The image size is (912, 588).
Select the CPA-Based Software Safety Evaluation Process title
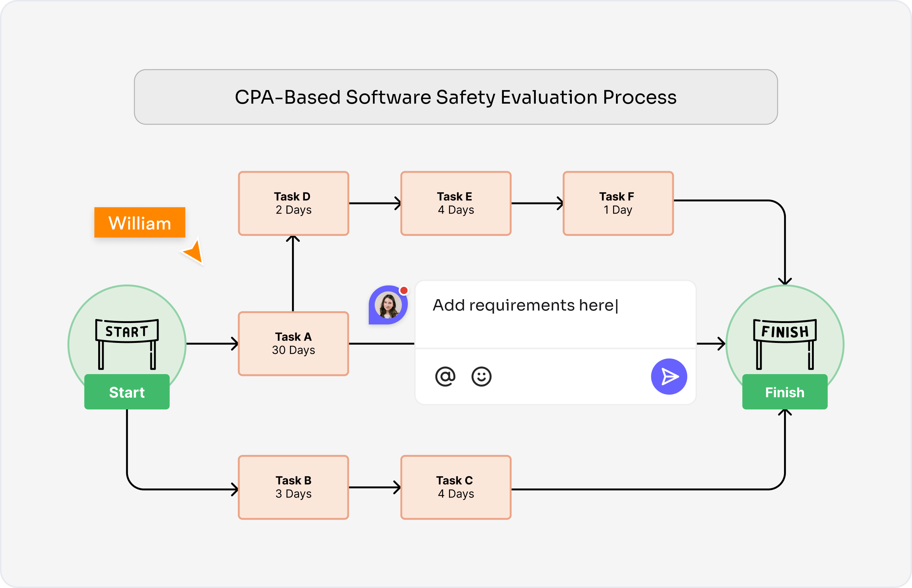456,97
